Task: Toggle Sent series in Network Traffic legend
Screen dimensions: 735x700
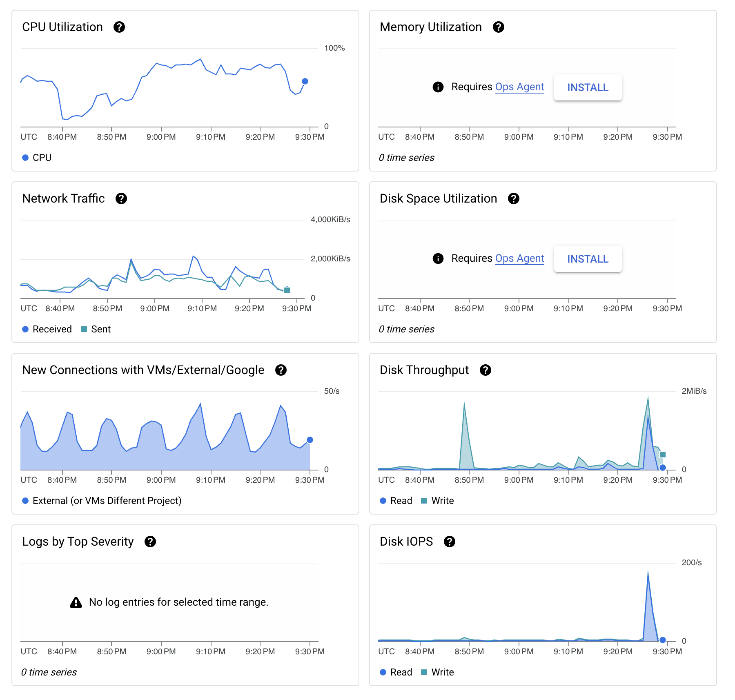Action: [96, 329]
